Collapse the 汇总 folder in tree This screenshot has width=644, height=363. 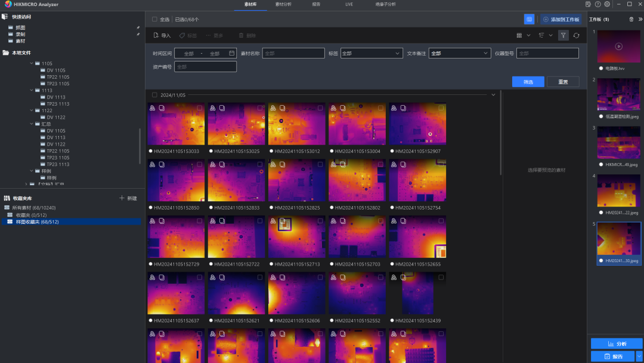(x=32, y=124)
